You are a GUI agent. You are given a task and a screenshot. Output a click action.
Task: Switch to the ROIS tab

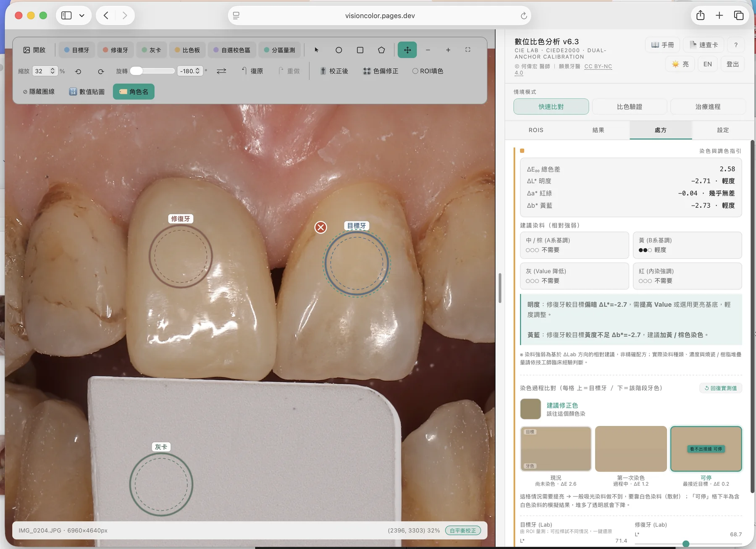(536, 130)
